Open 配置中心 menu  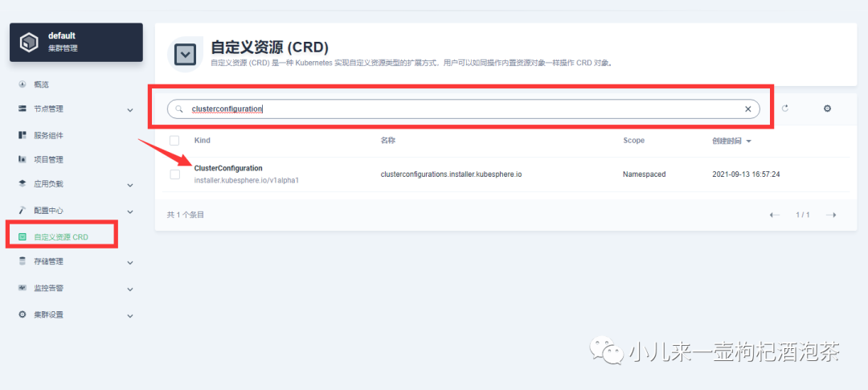(49, 211)
